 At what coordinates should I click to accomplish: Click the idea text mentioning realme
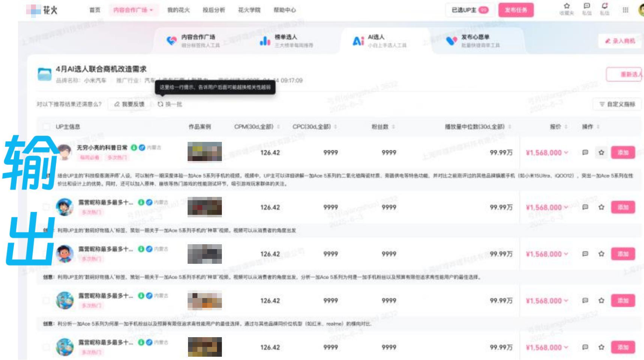214,324
